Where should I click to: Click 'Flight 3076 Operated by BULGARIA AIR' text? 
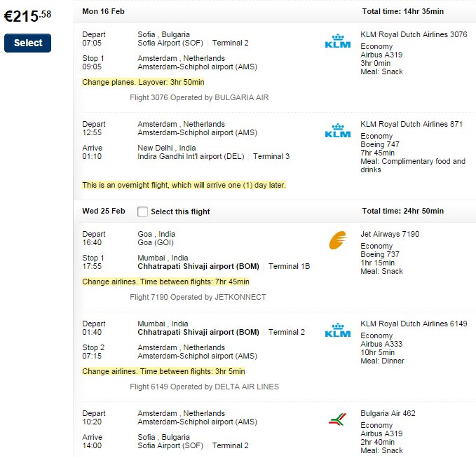pyautogui.click(x=199, y=97)
